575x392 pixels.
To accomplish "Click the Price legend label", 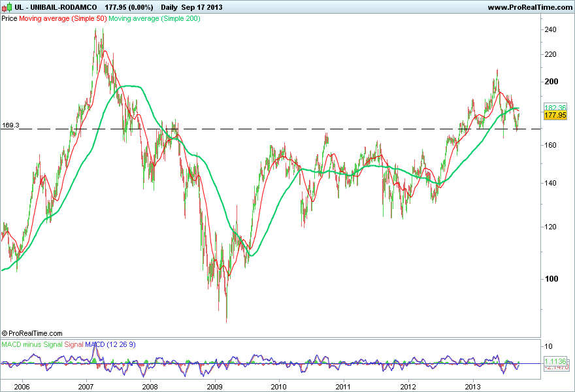I will (9, 18).
